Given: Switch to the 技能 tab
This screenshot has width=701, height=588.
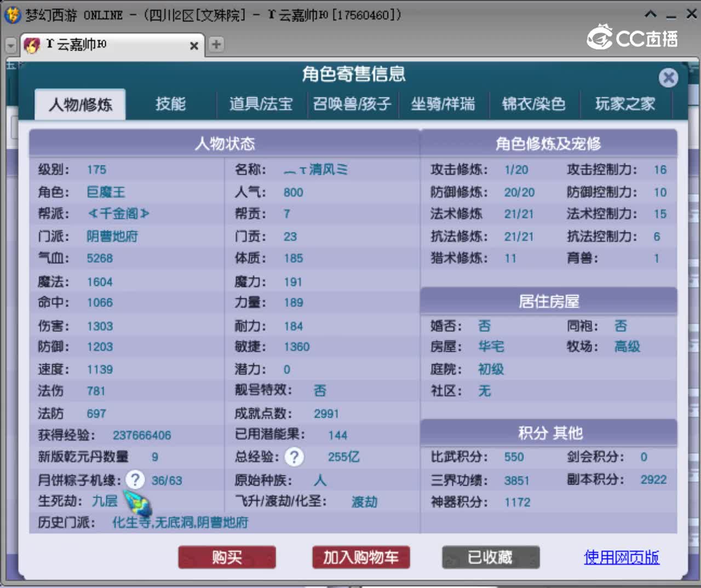Looking at the screenshot, I should coord(170,104).
